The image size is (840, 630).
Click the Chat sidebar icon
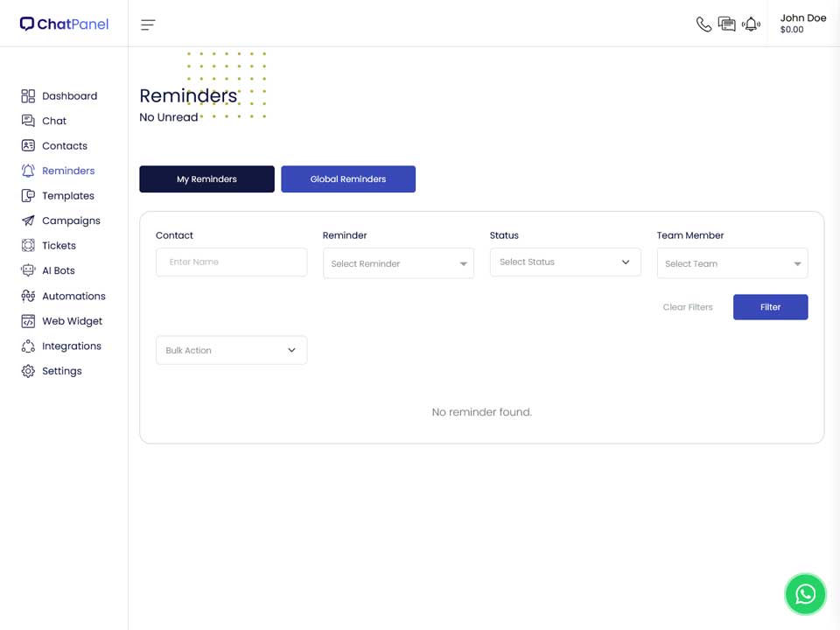click(28, 121)
